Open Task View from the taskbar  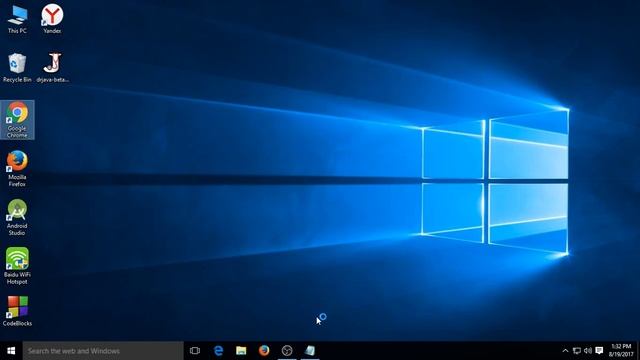195,351
